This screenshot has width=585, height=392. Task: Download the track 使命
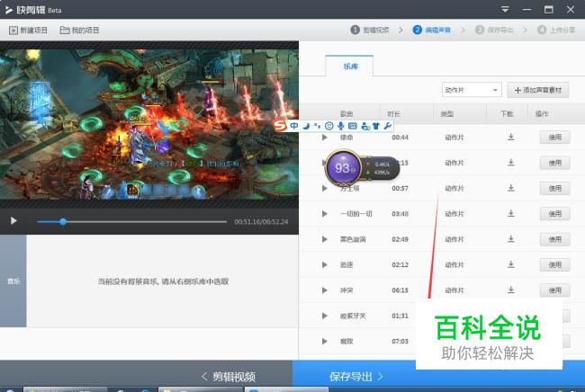click(511, 138)
